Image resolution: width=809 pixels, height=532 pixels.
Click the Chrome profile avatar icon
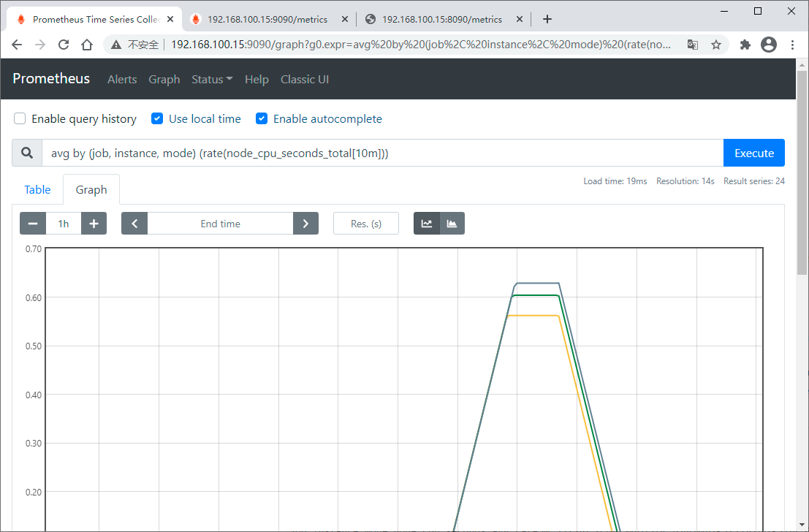(x=769, y=44)
